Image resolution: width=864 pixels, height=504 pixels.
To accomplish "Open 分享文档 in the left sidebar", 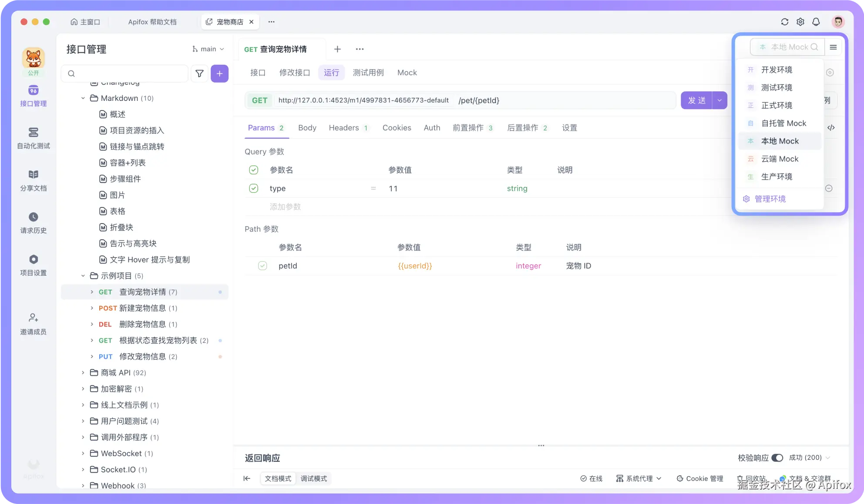I will pos(33,175).
